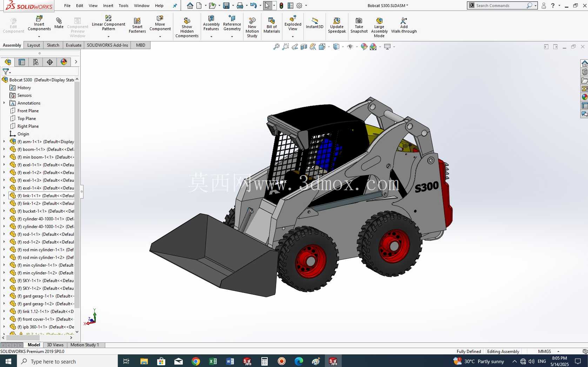Switch to the Sketch tab
Viewport: 588px width, 367px height.
(53, 45)
